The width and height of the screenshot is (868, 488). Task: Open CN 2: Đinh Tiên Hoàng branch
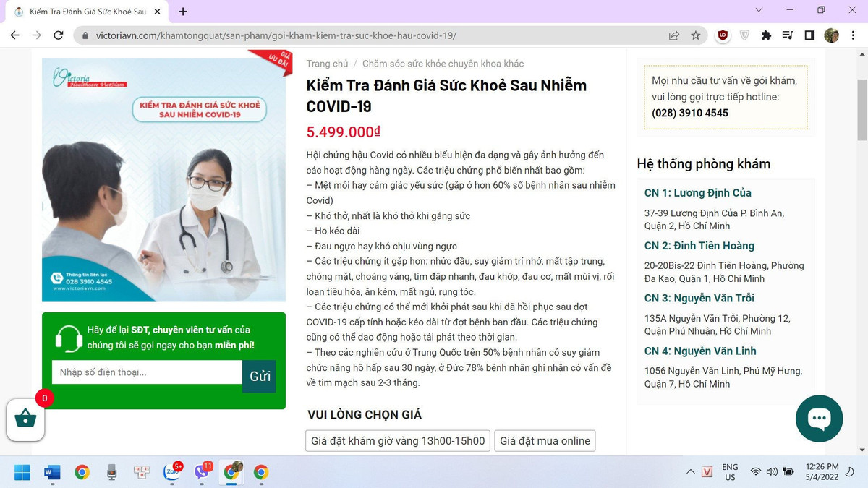[699, 246]
